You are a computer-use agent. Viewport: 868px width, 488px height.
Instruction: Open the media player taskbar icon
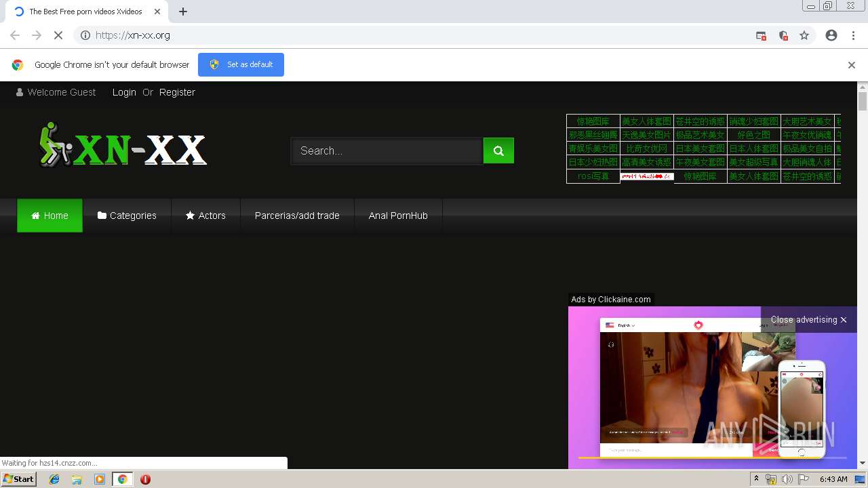[x=100, y=479]
